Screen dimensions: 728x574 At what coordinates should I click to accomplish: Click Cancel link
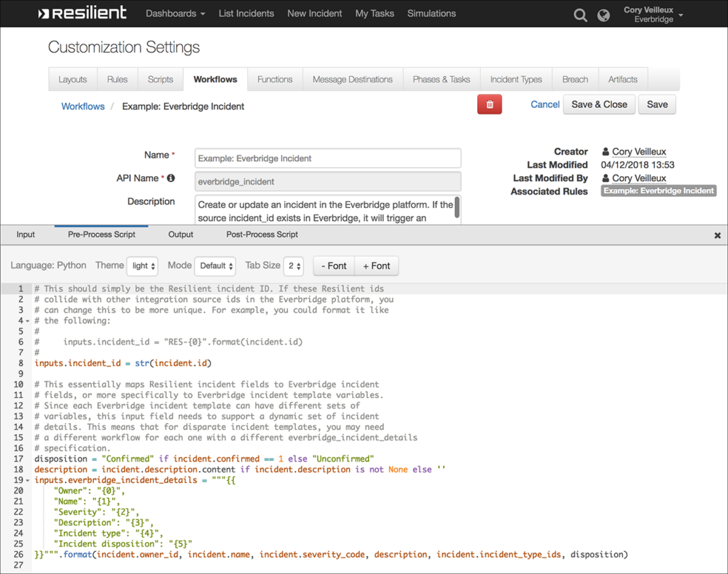click(545, 104)
